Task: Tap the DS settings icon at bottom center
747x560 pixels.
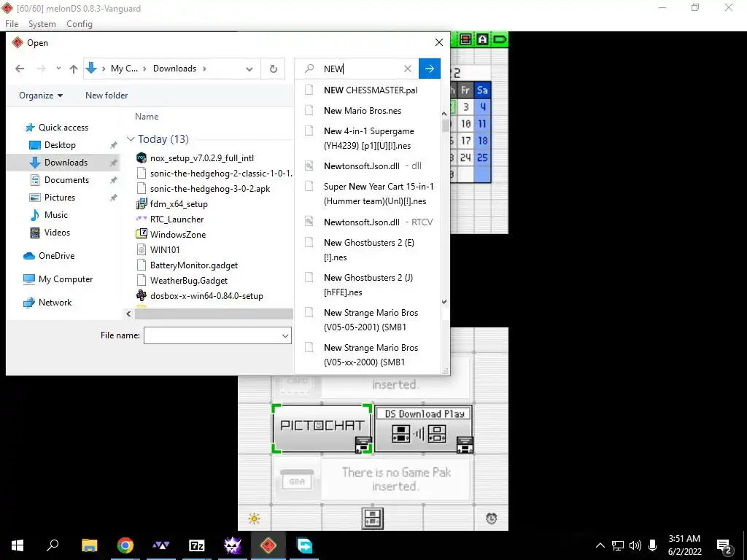Action: point(373,518)
